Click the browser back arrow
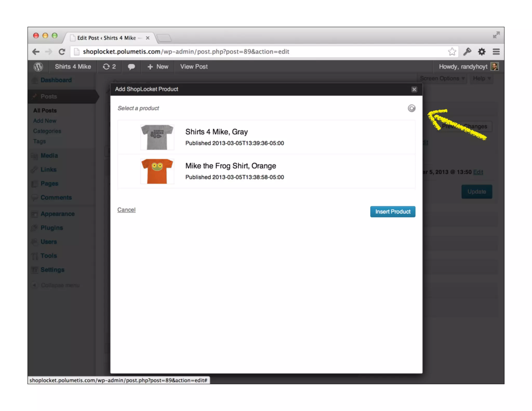This screenshot has width=532, height=411. pos(36,52)
